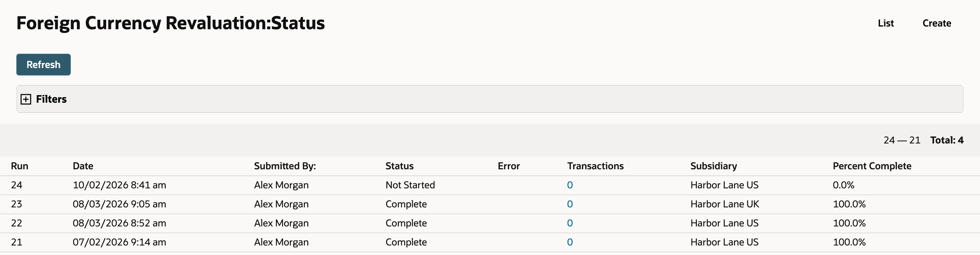Image resolution: width=980 pixels, height=255 pixels.
Task: Click run number 22 cell
Action: click(16, 223)
